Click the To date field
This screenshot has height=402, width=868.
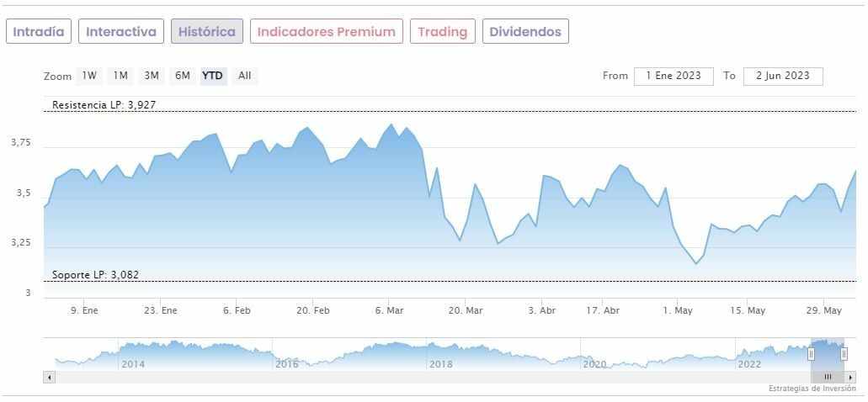(783, 76)
